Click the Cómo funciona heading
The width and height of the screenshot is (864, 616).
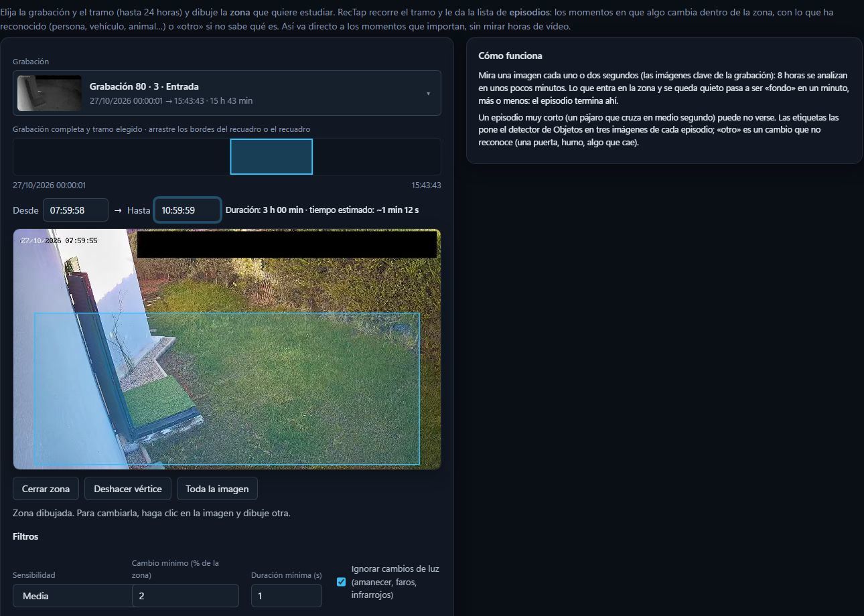pos(510,56)
